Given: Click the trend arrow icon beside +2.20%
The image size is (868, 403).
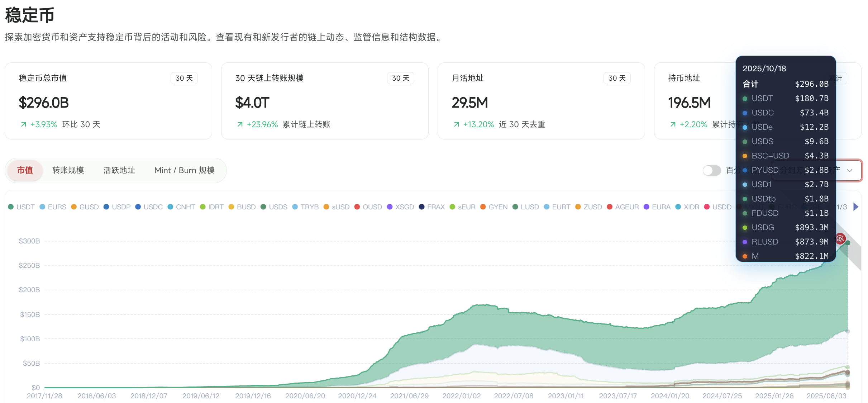Looking at the screenshot, I should (x=673, y=124).
